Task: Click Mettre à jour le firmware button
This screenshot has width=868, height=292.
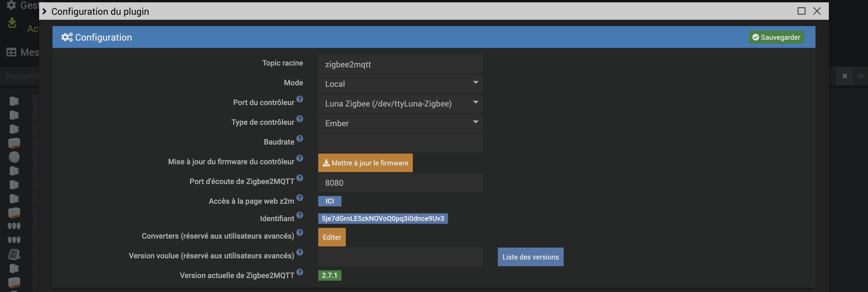Action: coord(365,163)
